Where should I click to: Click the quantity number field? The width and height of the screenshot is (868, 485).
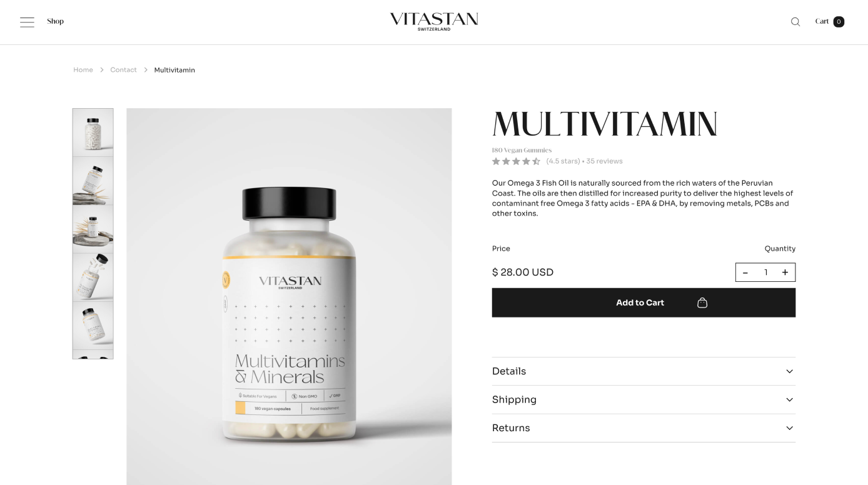click(x=765, y=272)
